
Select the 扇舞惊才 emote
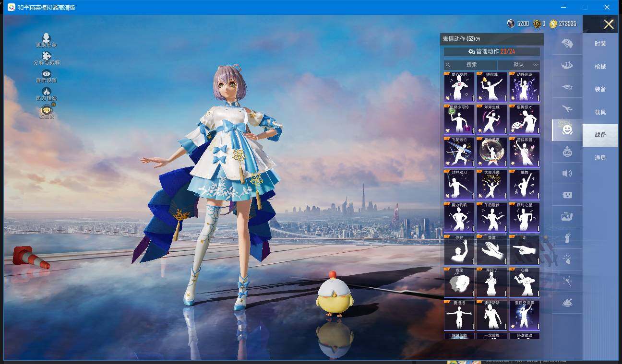pyautogui.click(x=525, y=119)
